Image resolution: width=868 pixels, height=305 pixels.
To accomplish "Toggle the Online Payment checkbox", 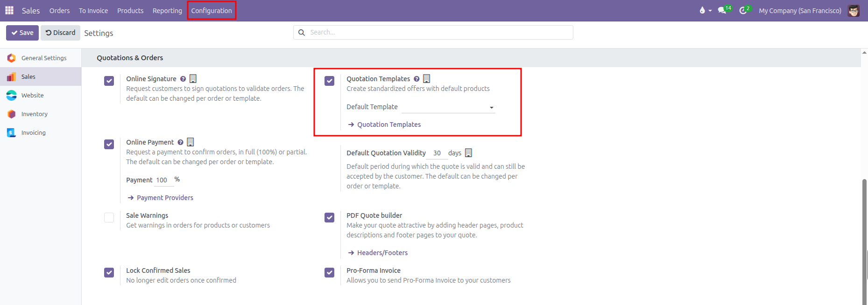I will pyautogui.click(x=109, y=144).
